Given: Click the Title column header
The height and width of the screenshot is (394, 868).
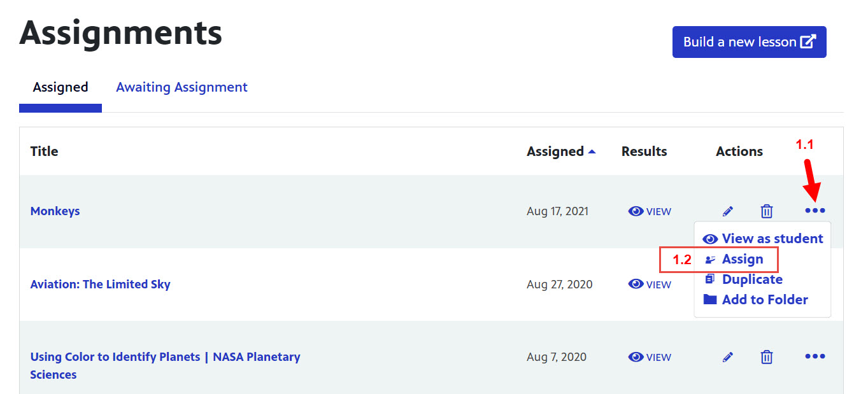Looking at the screenshot, I should point(44,151).
